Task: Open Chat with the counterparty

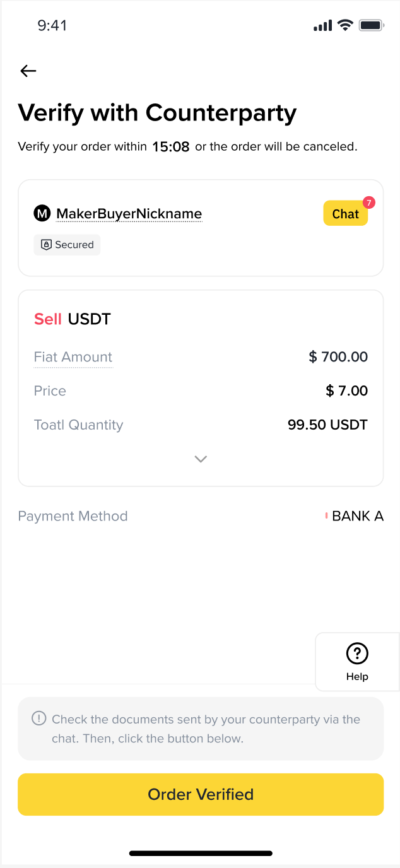Action: (x=345, y=214)
